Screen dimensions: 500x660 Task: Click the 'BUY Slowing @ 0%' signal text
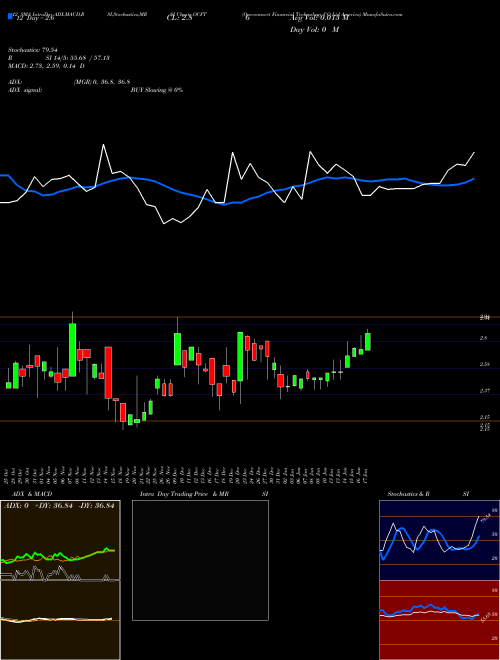(157, 90)
